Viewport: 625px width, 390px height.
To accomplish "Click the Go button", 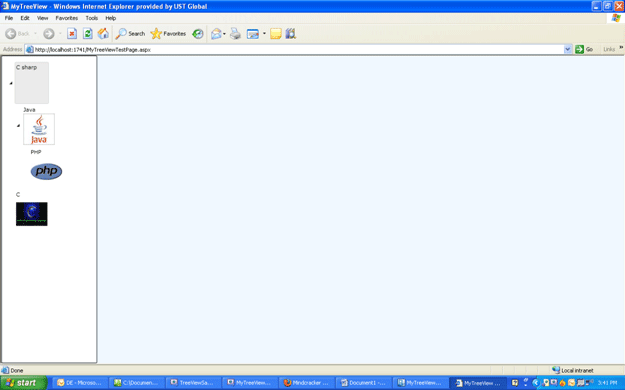I will pos(584,49).
